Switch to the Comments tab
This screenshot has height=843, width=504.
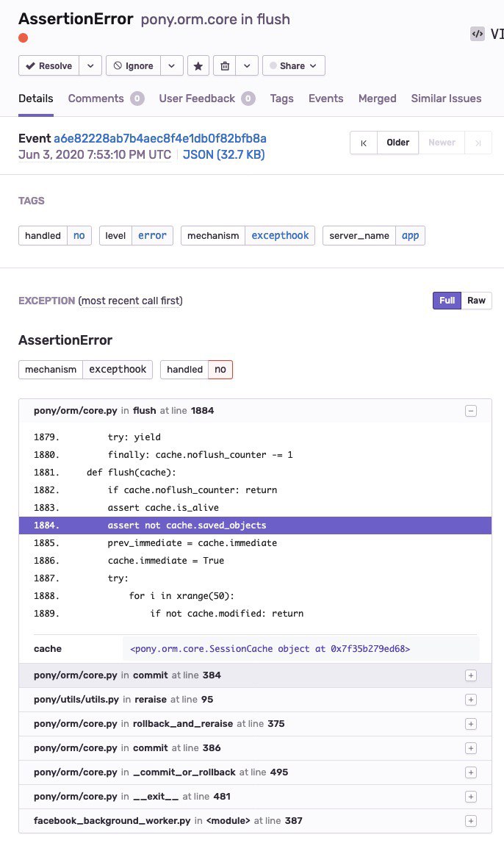tap(96, 98)
